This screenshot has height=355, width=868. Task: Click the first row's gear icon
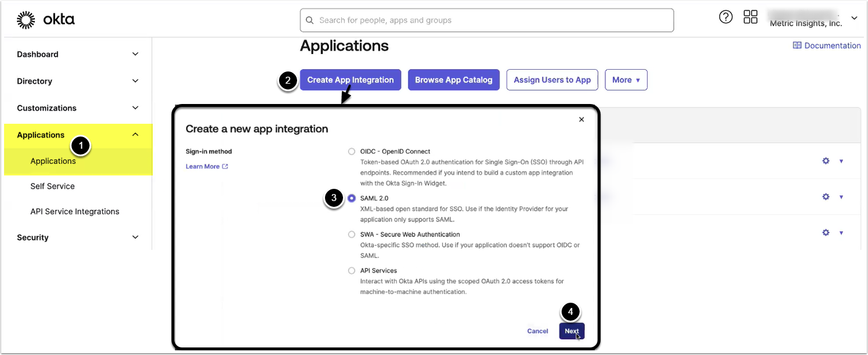pos(826,161)
